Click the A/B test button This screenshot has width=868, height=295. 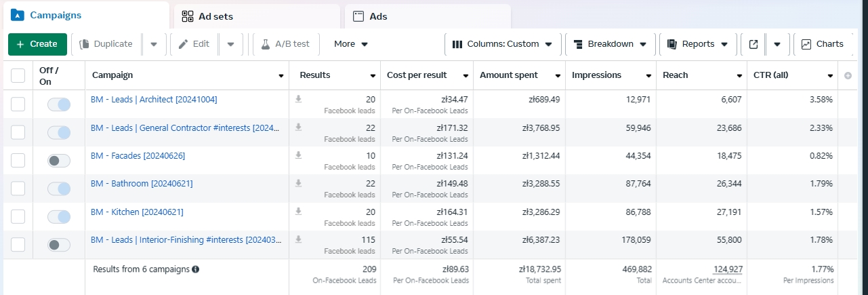tap(285, 44)
